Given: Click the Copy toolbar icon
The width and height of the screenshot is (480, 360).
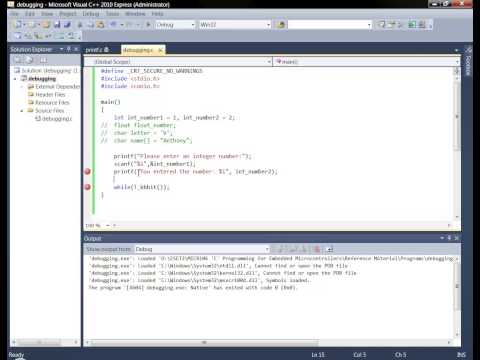Looking at the screenshot, I should (90, 24).
